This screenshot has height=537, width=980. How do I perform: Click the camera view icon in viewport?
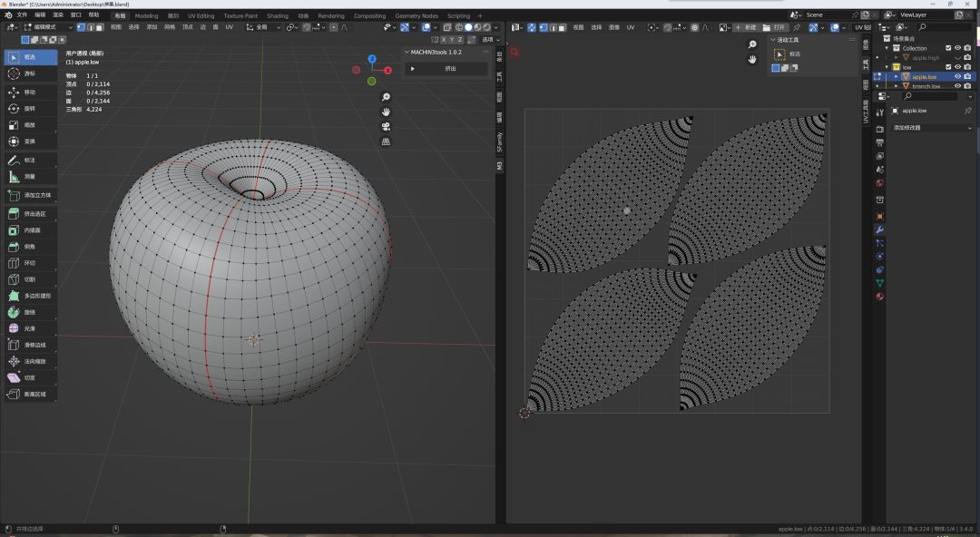(x=386, y=126)
